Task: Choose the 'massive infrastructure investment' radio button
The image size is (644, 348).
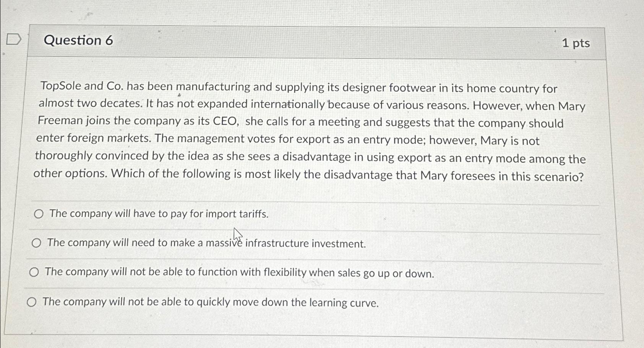Action: (x=36, y=243)
